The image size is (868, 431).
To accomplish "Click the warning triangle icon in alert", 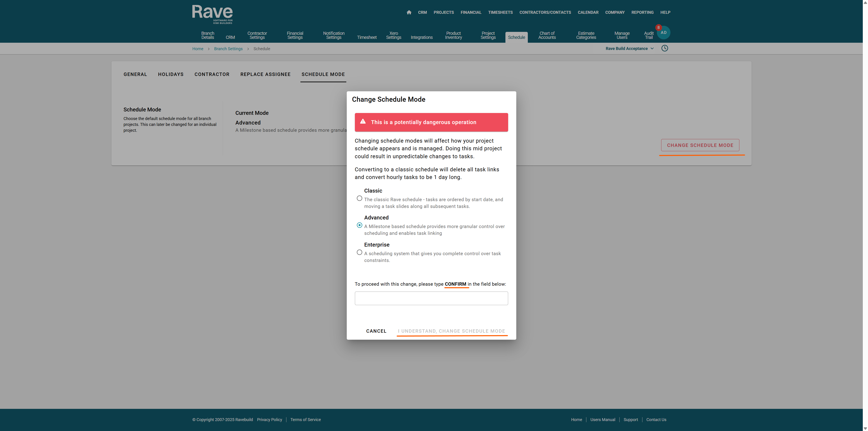I will click(363, 122).
